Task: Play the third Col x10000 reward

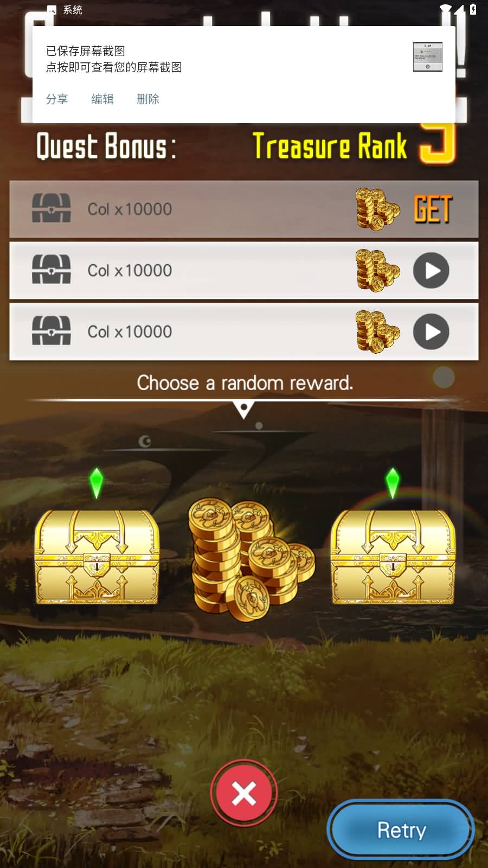Action: pyautogui.click(x=431, y=331)
